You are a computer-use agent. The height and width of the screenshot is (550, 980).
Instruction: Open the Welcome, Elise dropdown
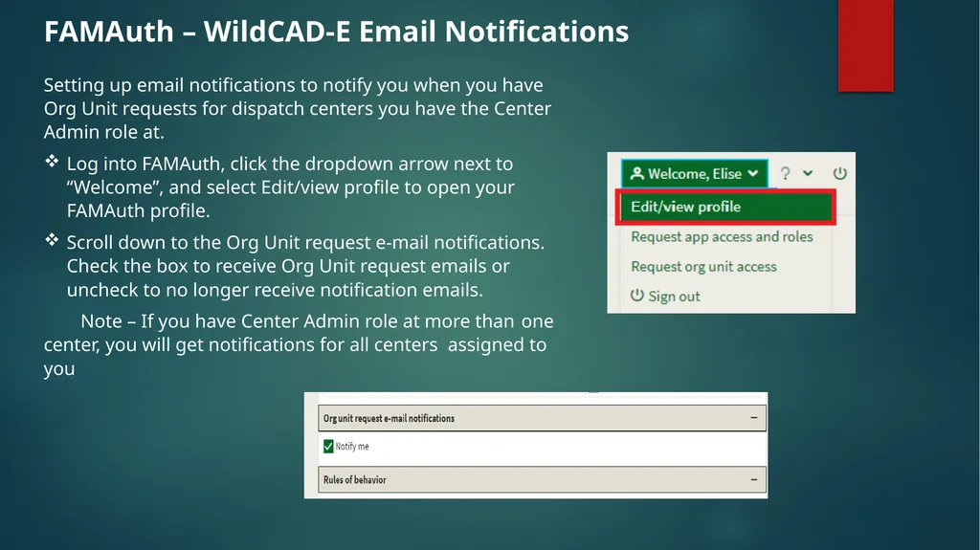tap(695, 173)
